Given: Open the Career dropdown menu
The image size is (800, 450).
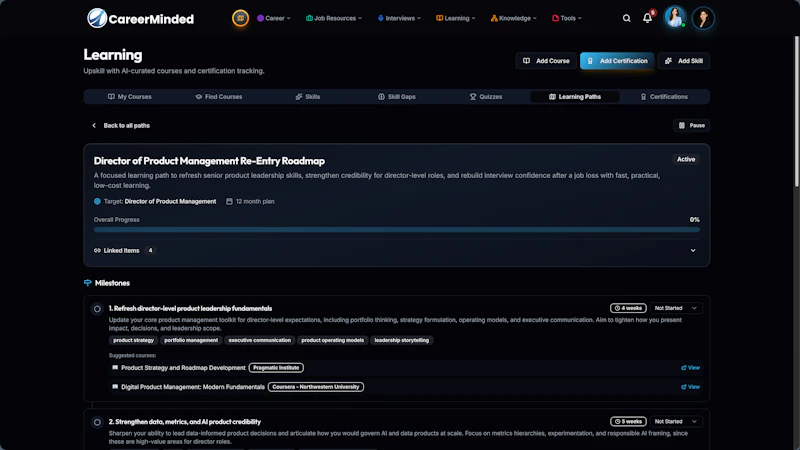Looking at the screenshot, I should (x=274, y=18).
